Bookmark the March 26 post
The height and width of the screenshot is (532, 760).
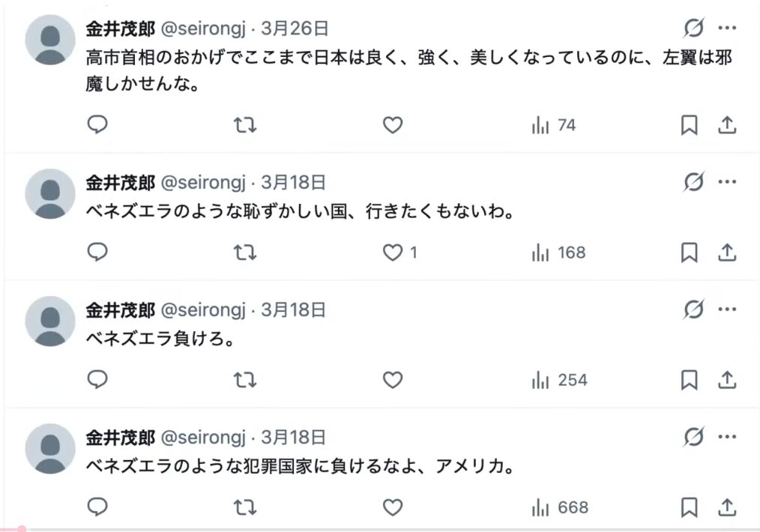coord(689,126)
